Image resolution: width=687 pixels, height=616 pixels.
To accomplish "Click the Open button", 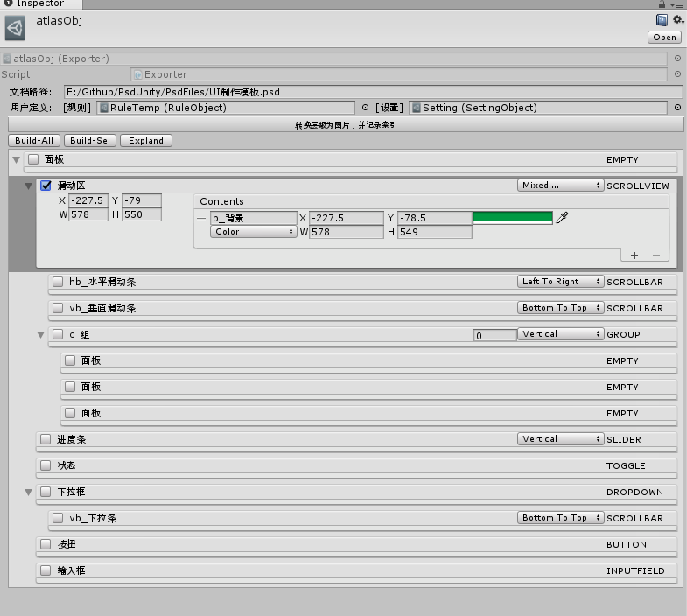I will tap(664, 37).
